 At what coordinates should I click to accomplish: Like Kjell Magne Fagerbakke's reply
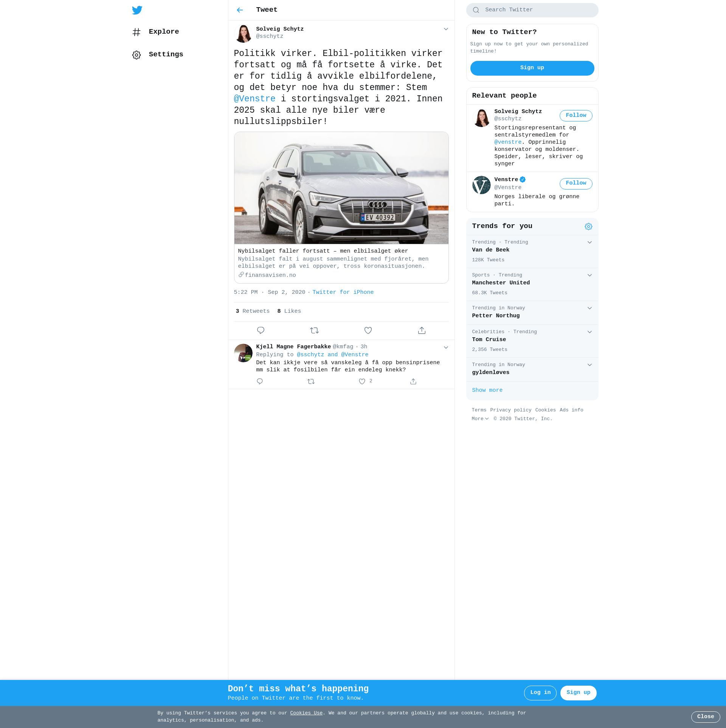point(362,382)
